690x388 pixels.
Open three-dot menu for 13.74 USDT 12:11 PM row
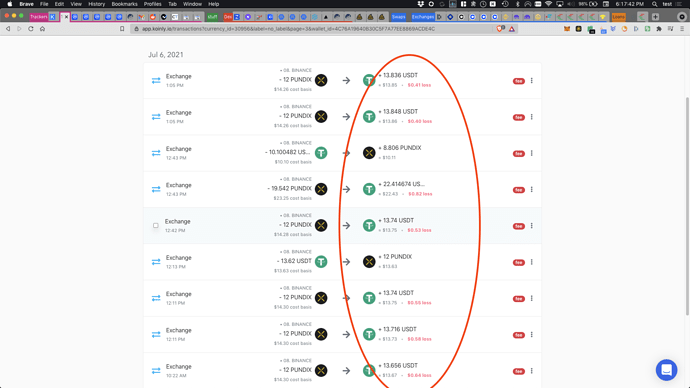coord(532,298)
